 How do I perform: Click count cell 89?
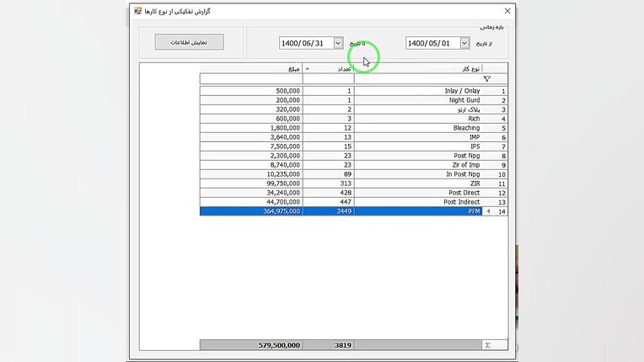click(x=328, y=174)
